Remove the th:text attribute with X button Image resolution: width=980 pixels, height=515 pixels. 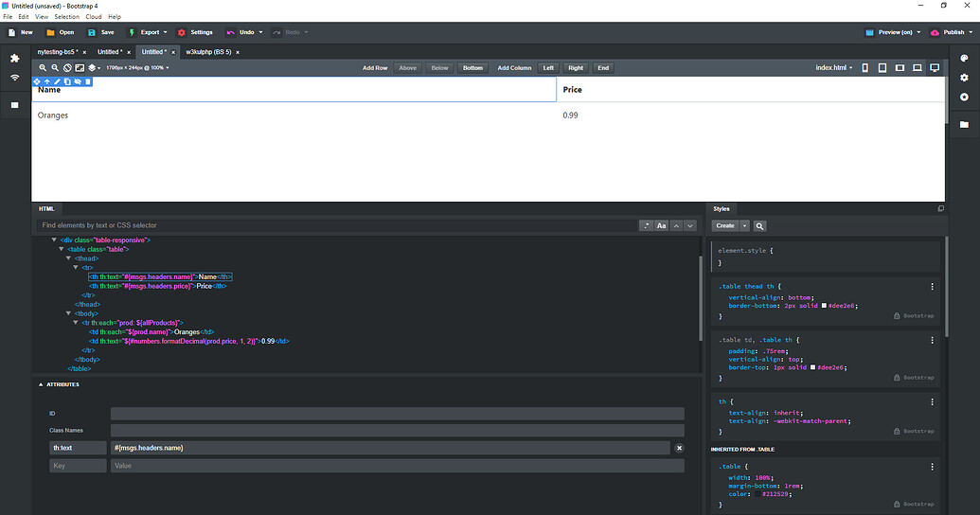point(679,448)
